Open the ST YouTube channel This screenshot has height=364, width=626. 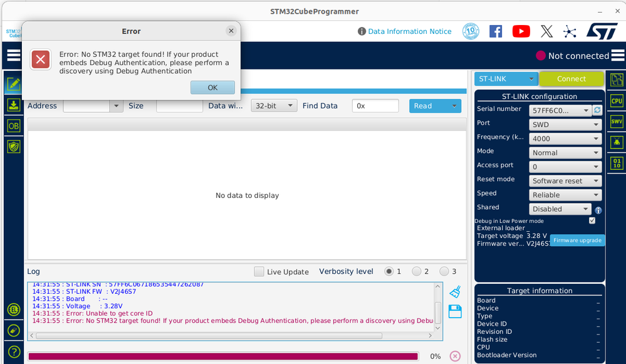coord(521,31)
